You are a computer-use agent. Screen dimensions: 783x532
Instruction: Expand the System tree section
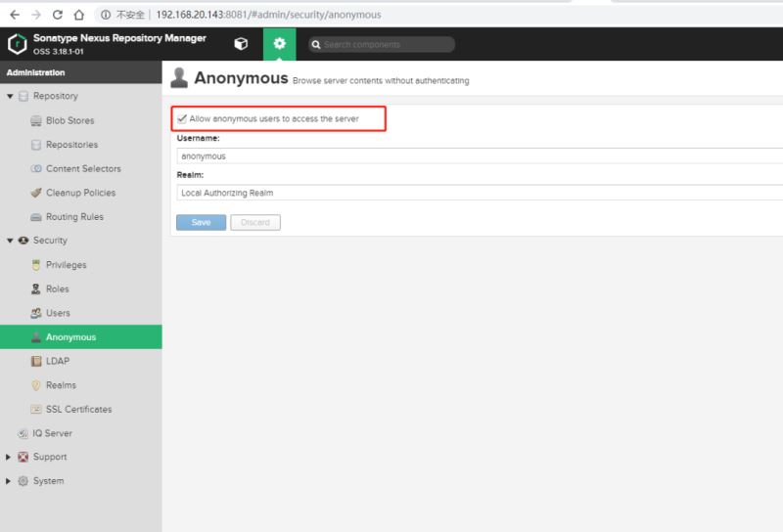click(10, 481)
